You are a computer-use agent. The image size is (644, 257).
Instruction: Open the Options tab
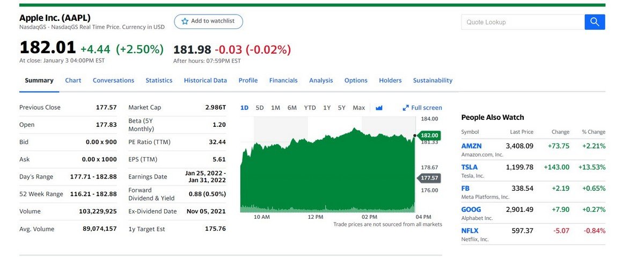[x=356, y=81]
